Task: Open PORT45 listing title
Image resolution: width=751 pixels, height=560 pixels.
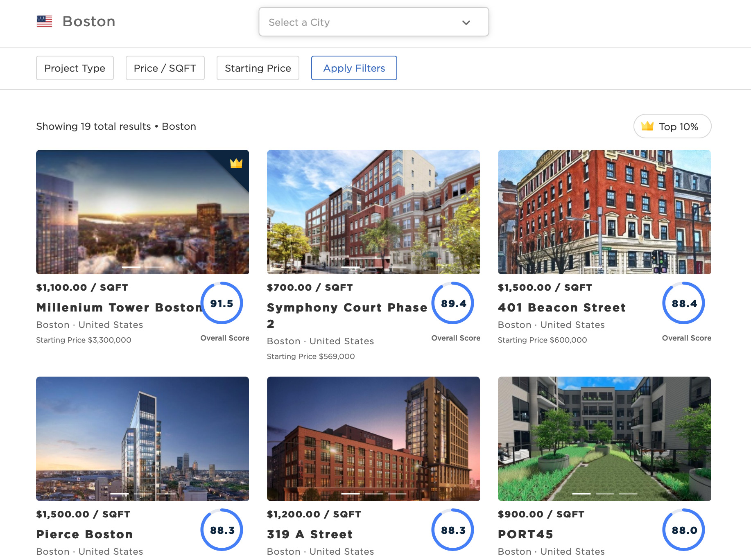Action: 525,534
